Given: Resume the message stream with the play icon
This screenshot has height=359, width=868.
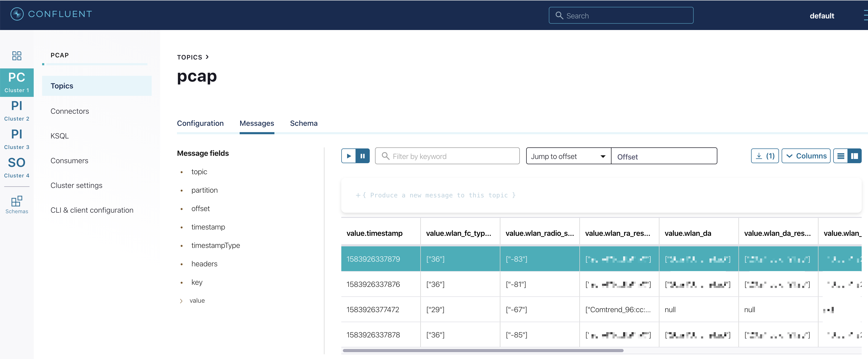Looking at the screenshot, I should click(x=349, y=156).
